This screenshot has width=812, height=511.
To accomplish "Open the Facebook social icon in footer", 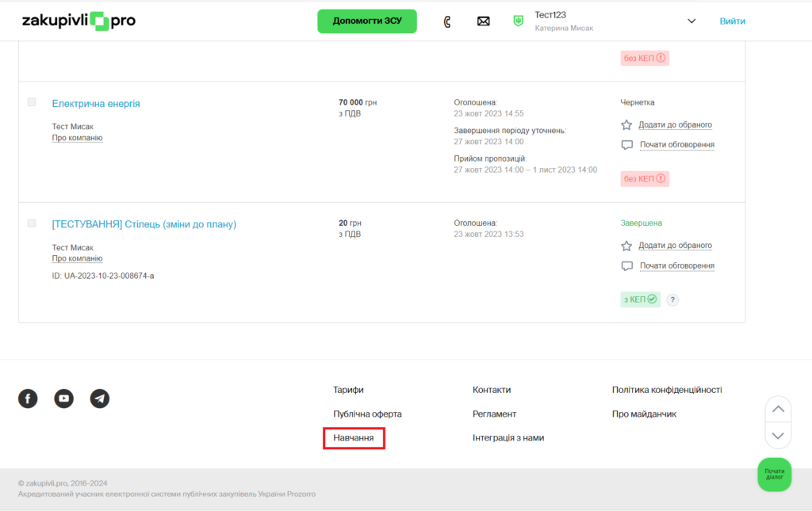I will coord(28,399).
